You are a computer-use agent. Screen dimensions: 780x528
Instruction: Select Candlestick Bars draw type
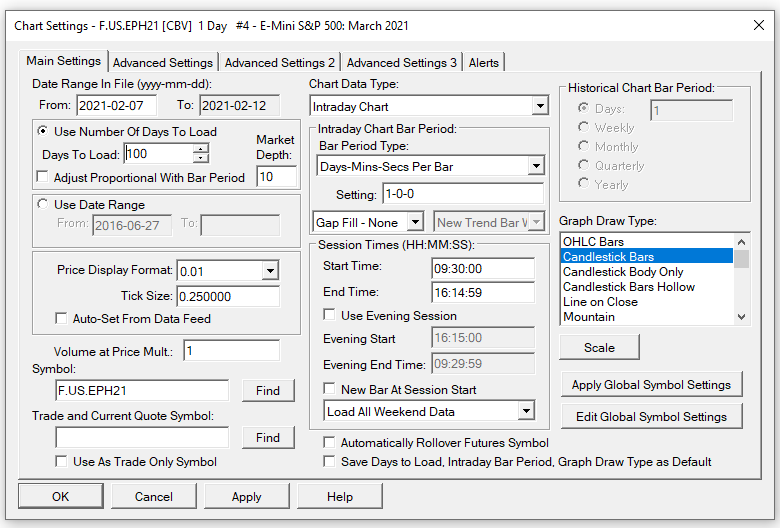[x=647, y=256]
